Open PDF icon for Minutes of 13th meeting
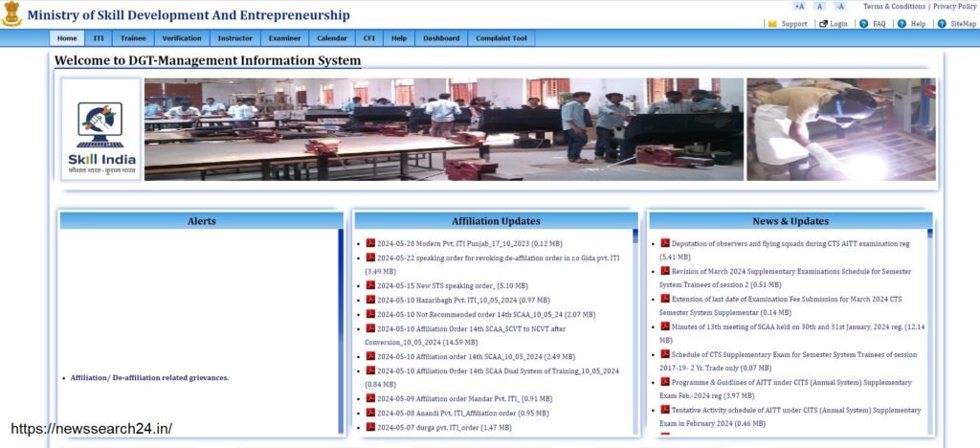The image size is (980, 448). coord(665,326)
